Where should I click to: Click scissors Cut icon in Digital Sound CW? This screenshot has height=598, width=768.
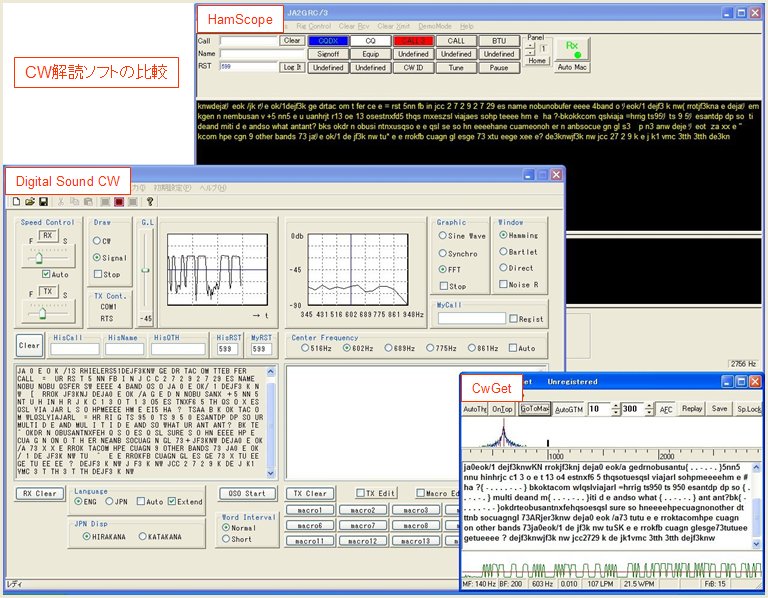pos(61,201)
